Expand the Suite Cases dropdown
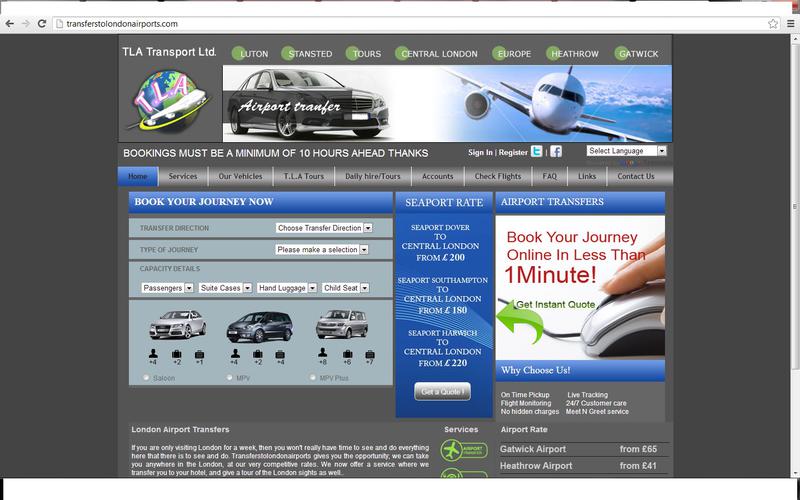 click(x=225, y=288)
